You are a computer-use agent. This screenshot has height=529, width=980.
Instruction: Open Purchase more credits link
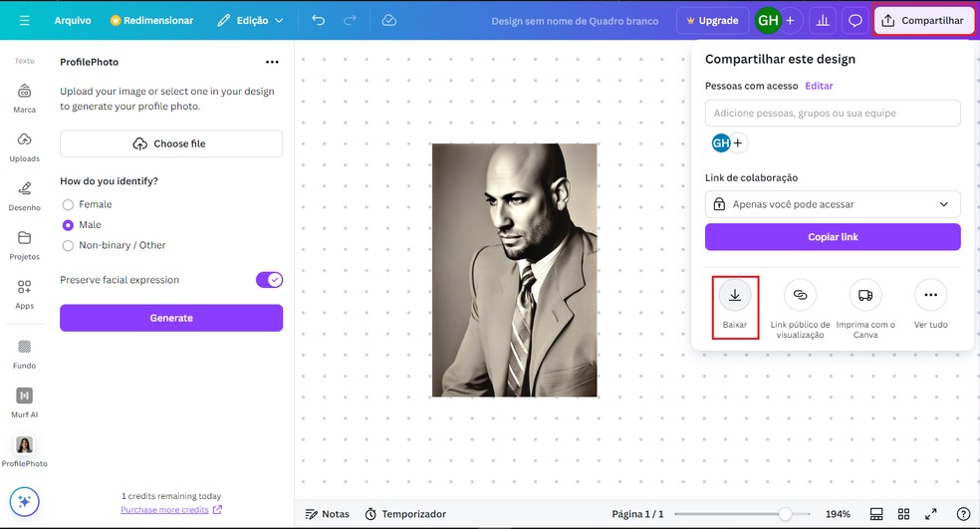[x=171, y=510]
